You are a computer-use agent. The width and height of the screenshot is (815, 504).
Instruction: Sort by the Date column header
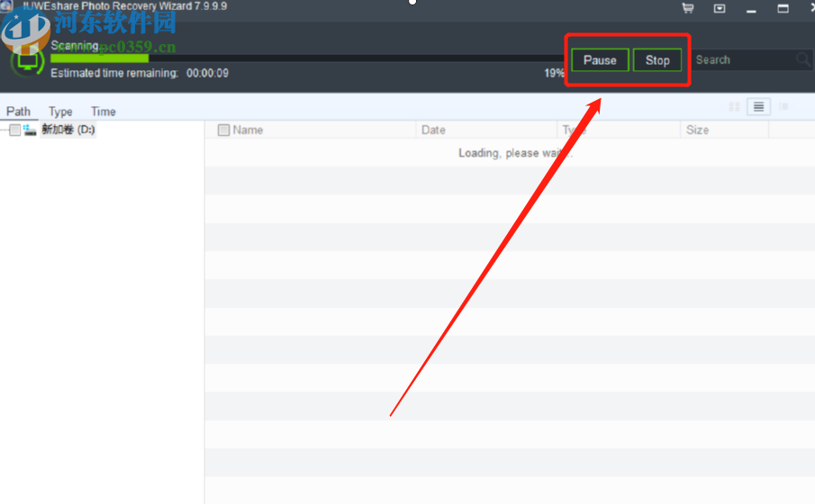pos(433,130)
